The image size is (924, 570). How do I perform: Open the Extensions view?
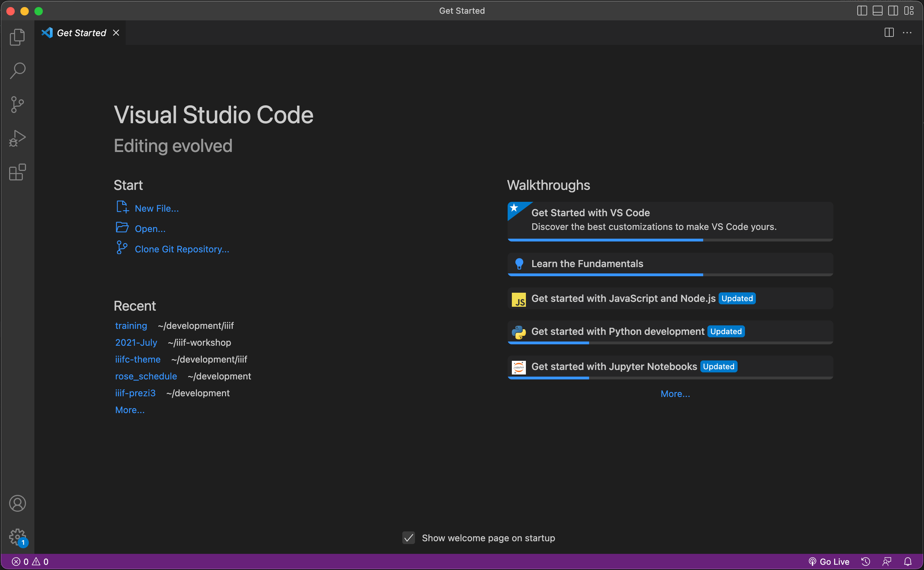click(x=17, y=172)
